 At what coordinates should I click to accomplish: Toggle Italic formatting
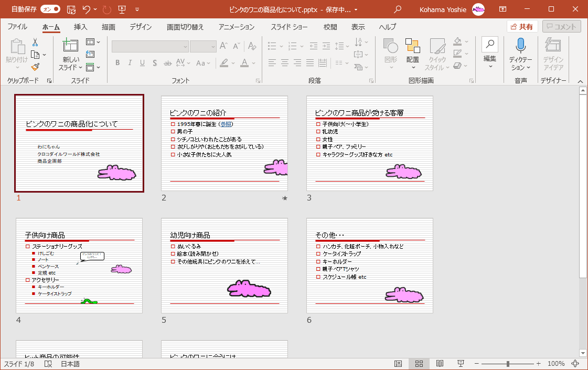coord(130,63)
